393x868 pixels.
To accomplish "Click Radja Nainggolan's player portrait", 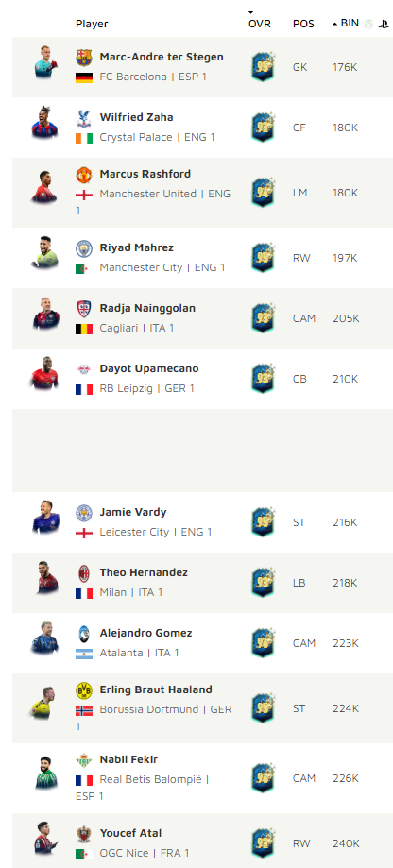I will (44, 314).
